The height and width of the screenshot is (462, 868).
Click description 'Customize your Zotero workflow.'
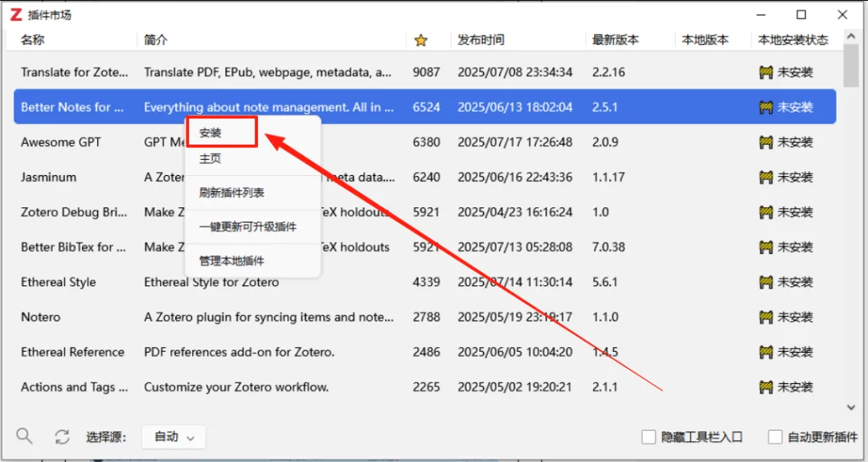click(x=236, y=386)
